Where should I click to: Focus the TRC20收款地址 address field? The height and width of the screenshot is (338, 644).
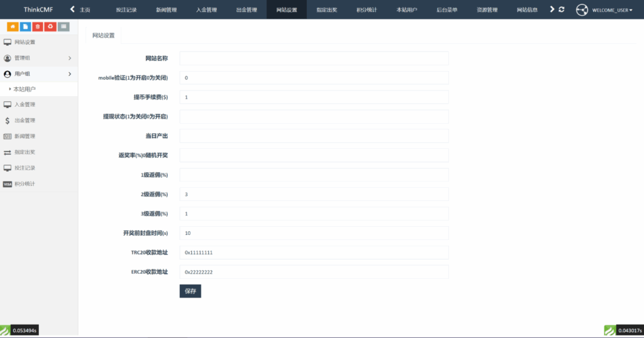pyautogui.click(x=314, y=253)
